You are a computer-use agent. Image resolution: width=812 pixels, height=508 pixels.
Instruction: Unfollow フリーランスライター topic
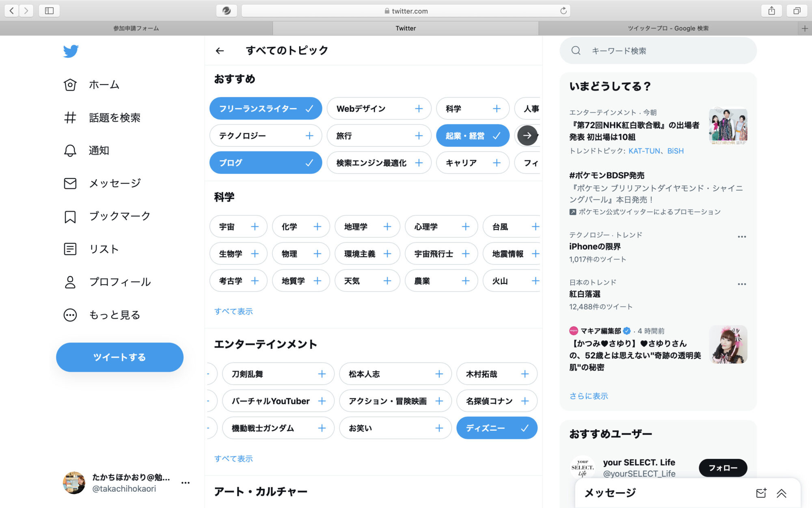click(x=266, y=109)
